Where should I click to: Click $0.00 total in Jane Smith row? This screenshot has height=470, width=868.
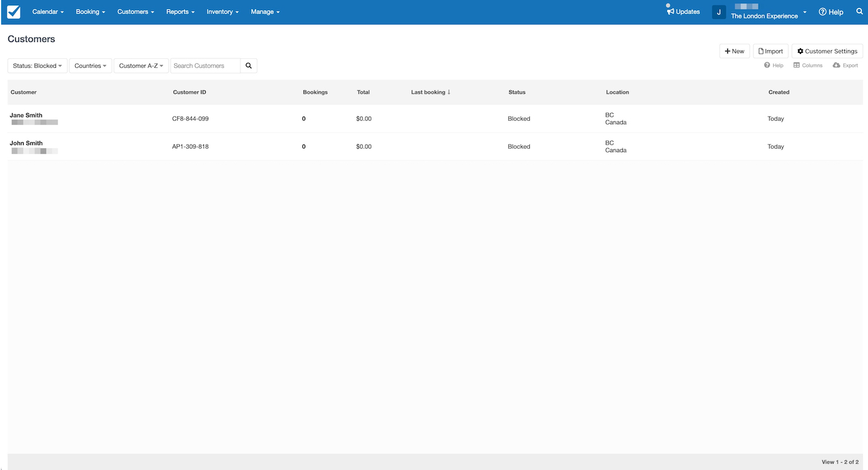(x=364, y=119)
